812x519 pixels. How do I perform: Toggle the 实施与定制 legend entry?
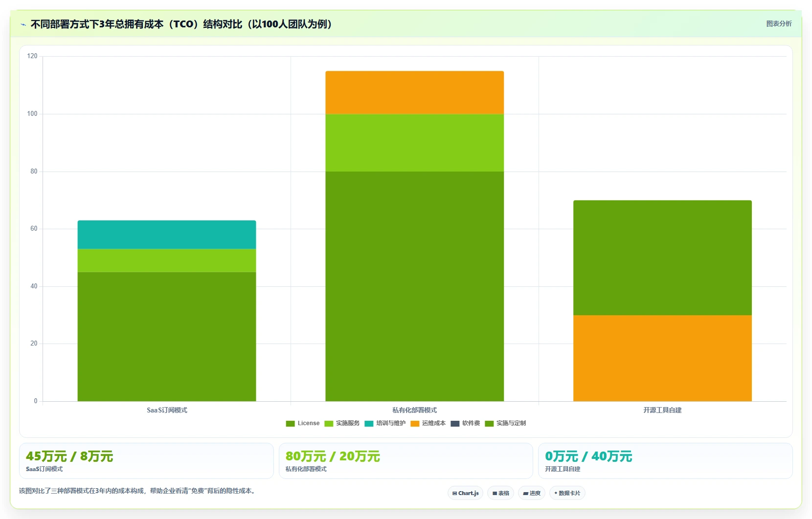point(505,423)
